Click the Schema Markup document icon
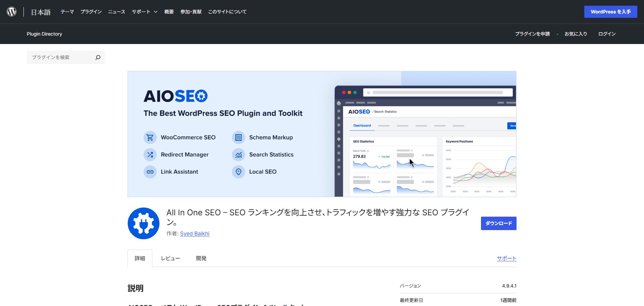The image size is (644, 306). pyautogui.click(x=238, y=137)
